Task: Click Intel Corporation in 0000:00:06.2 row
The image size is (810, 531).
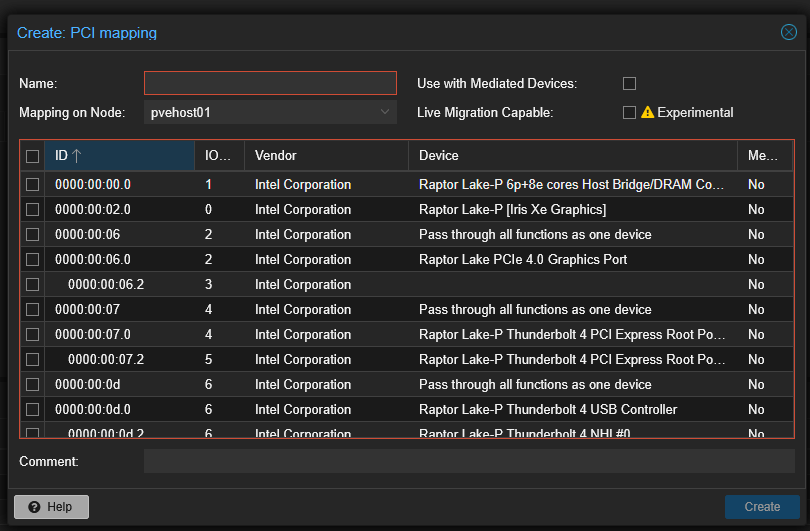Action: [x=303, y=285]
